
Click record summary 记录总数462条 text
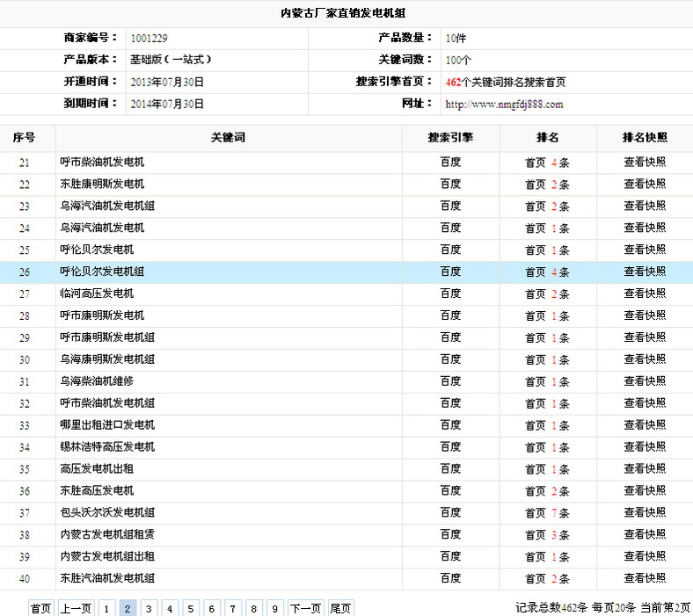(x=551, y=607)
